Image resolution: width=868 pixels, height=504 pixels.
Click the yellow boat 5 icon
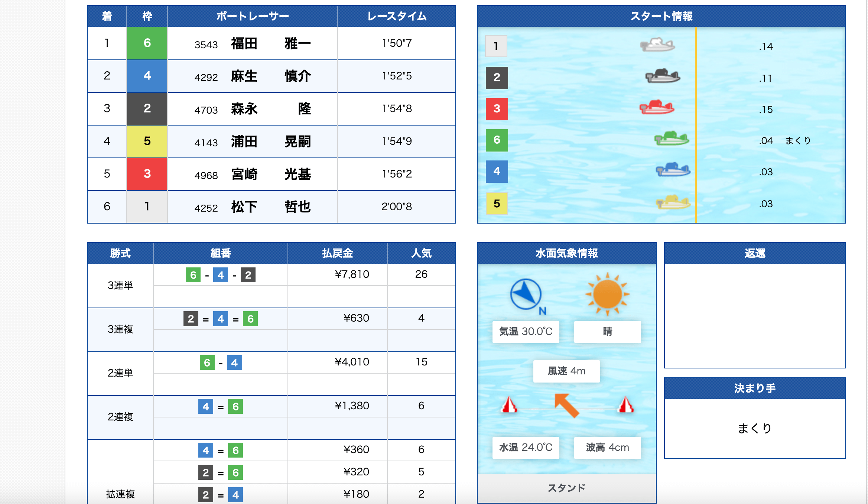click(673, 202)
